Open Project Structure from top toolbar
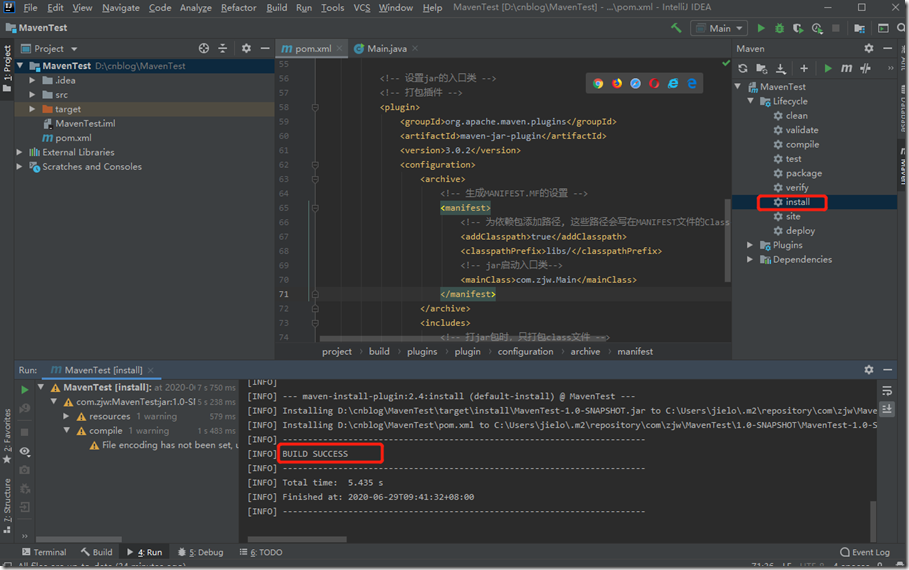 859,28
